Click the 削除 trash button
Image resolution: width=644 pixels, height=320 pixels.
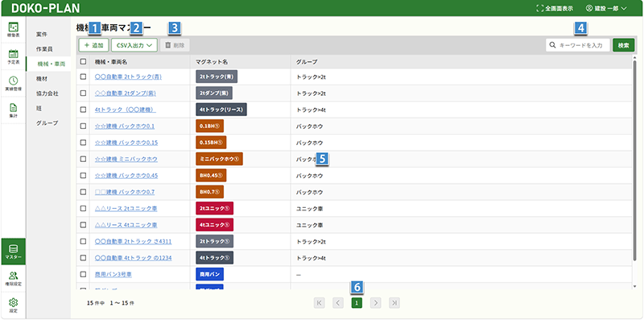(175, 45)
